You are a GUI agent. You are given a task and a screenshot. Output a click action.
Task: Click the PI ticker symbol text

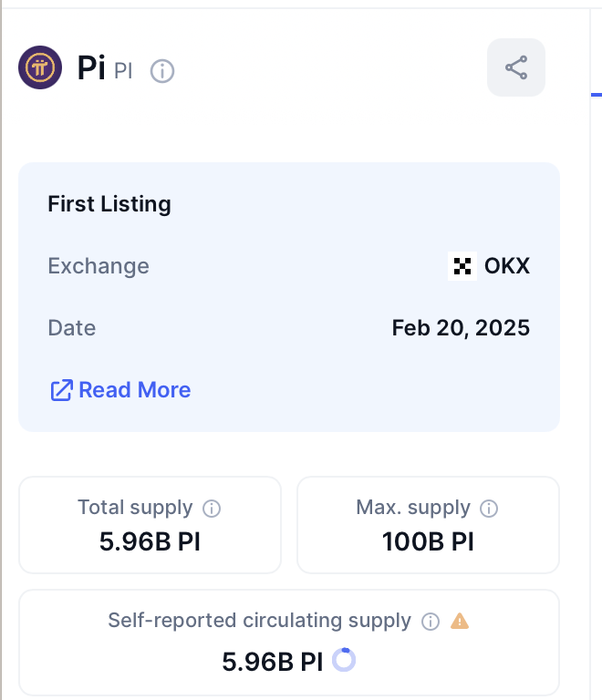(x=123, y=71)
